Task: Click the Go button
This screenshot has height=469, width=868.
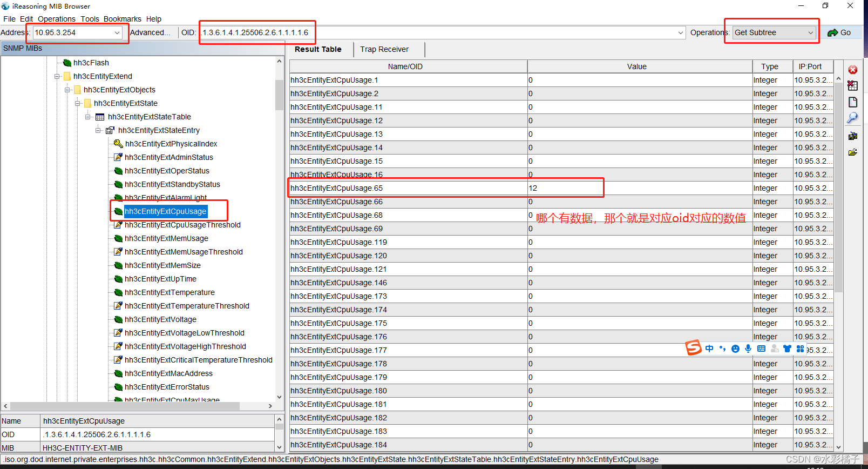Action: [839, 32]
